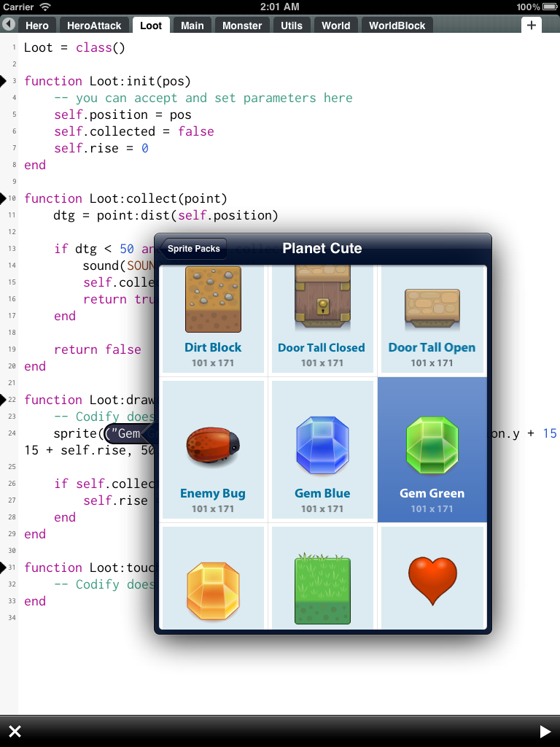Go back using the arrow icon beside Hero tab

point(9,24)
